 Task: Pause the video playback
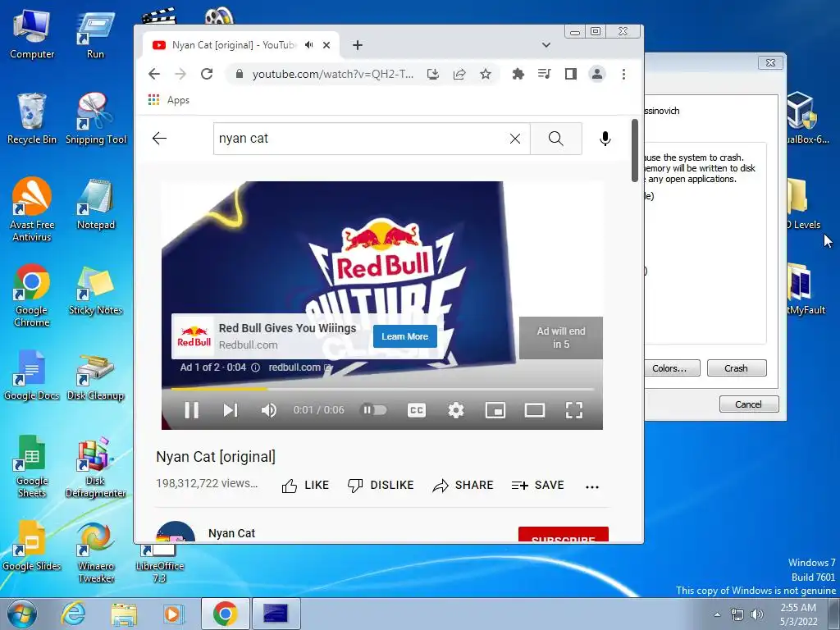click(x=191, y=410)
